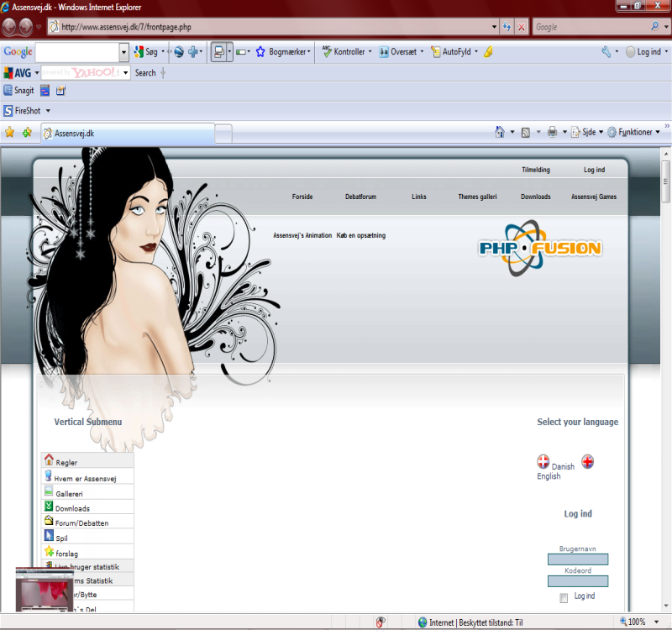
Task: Open the address bar URL history dropdown
Action: (x=494, y=27)
